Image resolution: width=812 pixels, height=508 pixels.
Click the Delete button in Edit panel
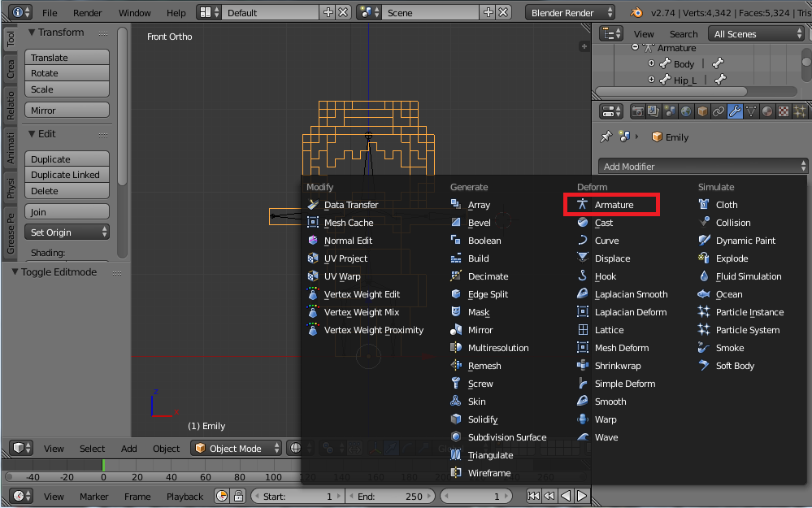pyautogui.click(x=67, y=190)
